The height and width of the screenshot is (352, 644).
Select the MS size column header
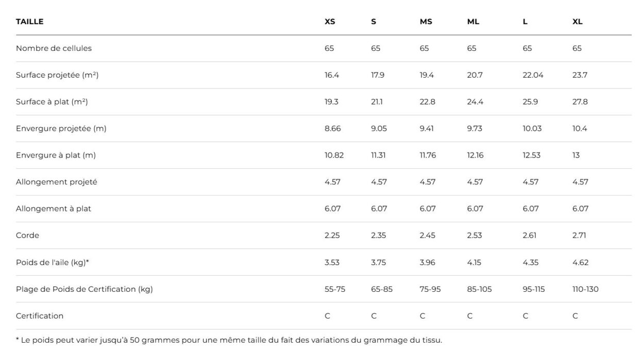(426, 22)
